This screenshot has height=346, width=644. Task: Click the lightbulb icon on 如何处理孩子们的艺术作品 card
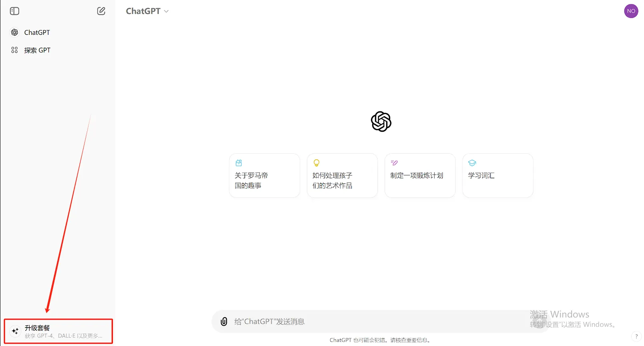click(317, 163)
